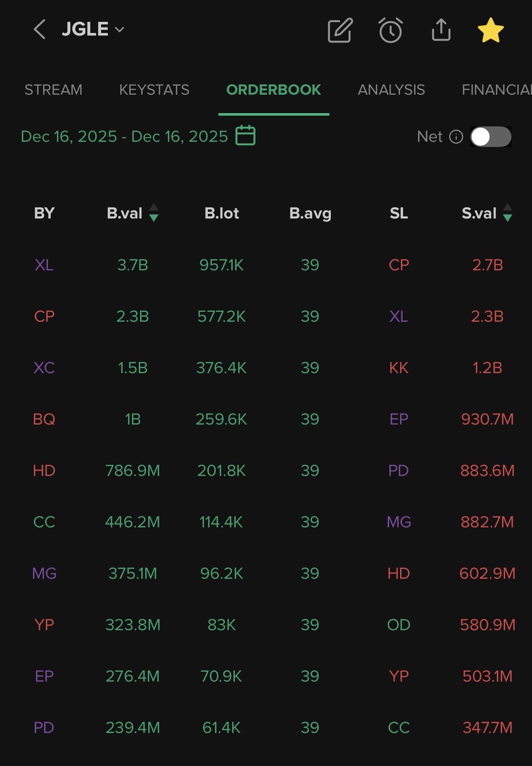Expand the JGLE ticker dropdown chevron
532x766 pixels.
pyautogui.click(x=120, y=30)
